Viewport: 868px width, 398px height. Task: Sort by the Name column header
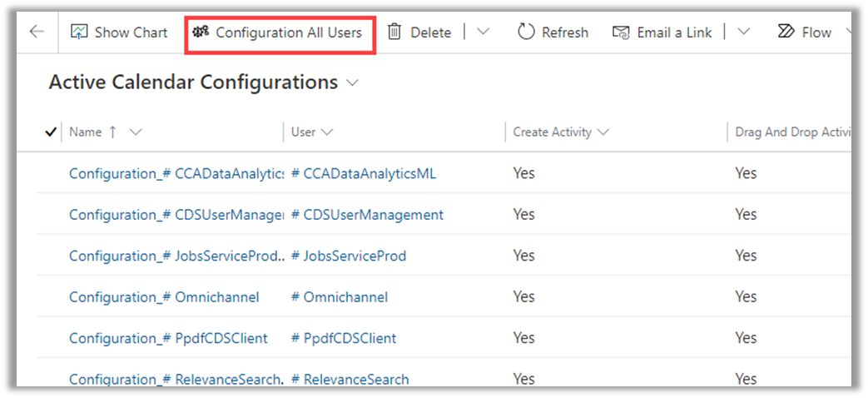(86, 132)
